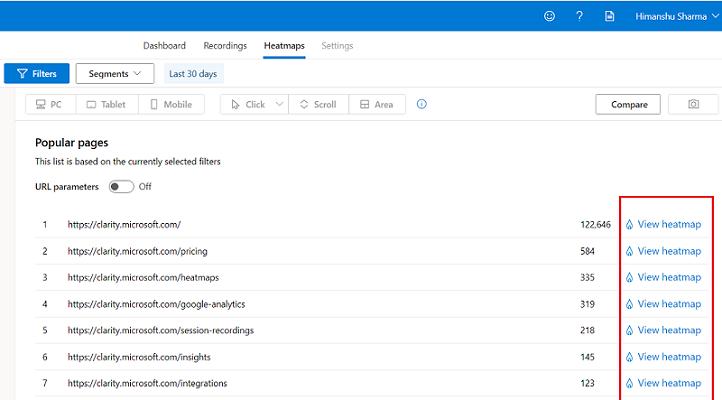Select the Tablet device filter
Screen dimensions: 722x400
(107, 104)
